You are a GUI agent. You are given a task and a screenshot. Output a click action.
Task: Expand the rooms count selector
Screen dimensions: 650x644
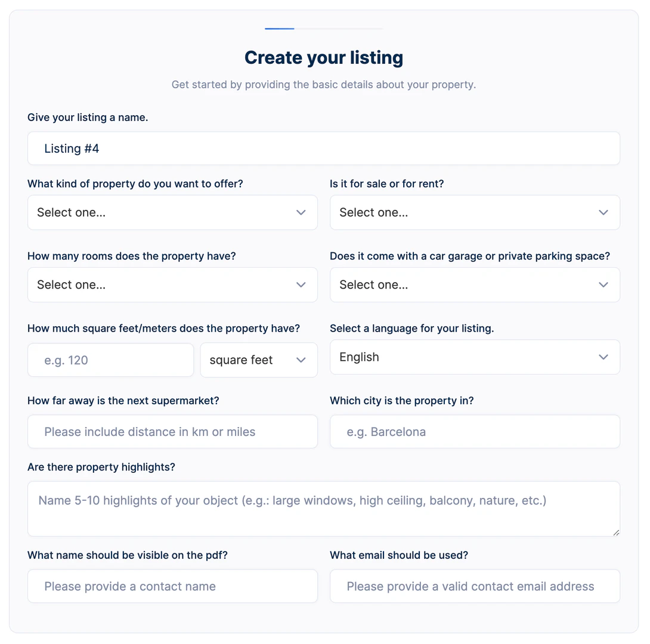(x=172, y=285)
